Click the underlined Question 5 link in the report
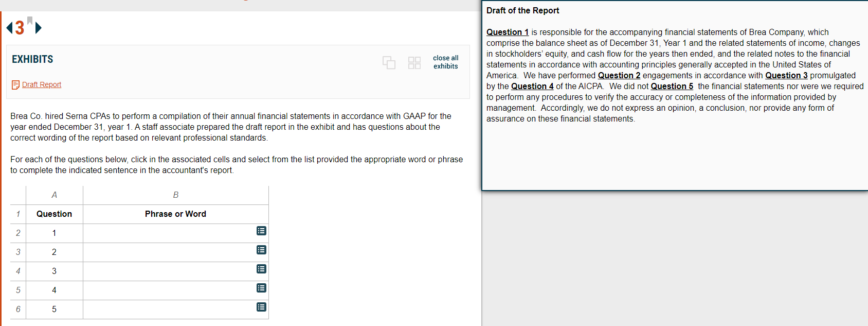868x326 pixels. point(672,86)
